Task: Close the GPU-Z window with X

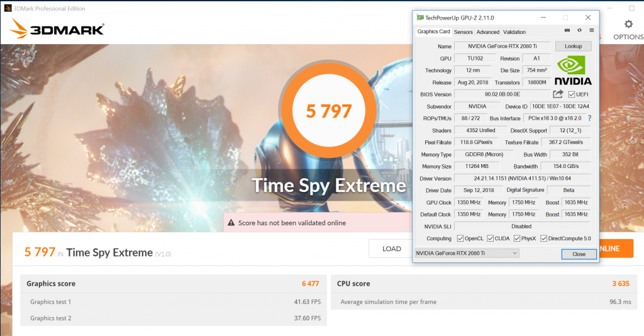Action: click(x=588, y=18)
